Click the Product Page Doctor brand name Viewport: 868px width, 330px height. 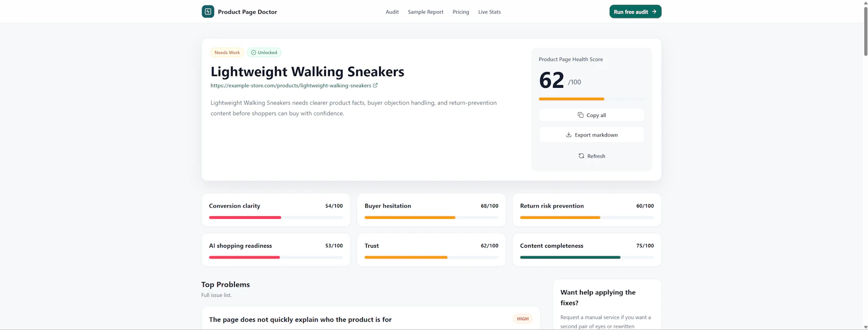(247, 12)
